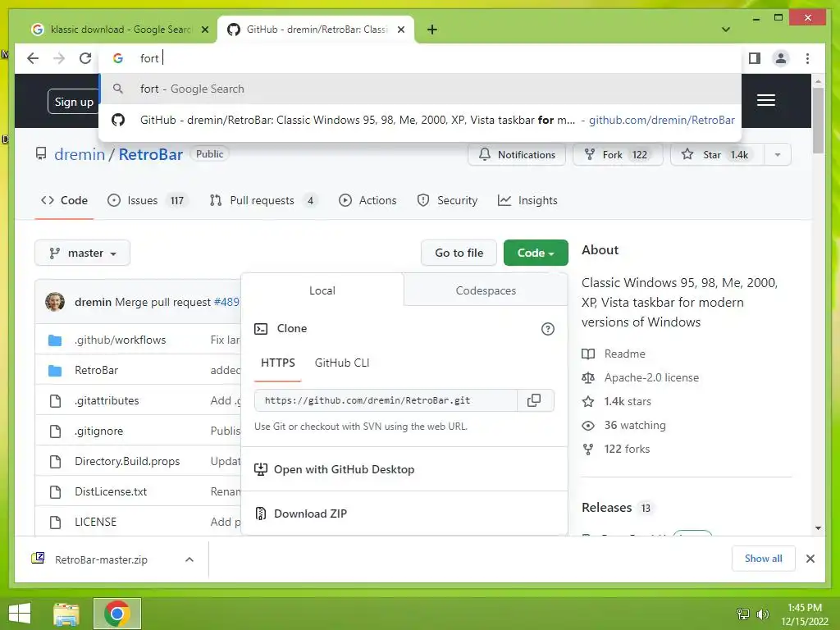Open the Pull requests tab

(x=262, y=200)
